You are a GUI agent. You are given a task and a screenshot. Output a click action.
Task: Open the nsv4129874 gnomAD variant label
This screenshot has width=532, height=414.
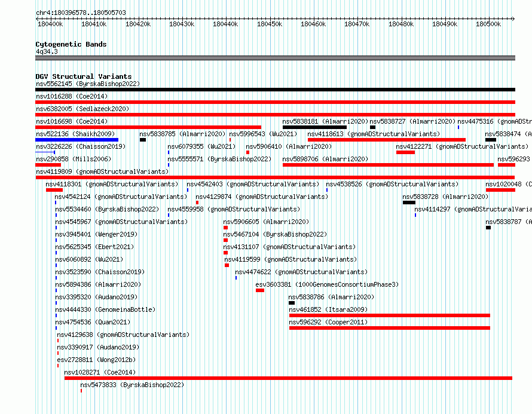point(262,197)
